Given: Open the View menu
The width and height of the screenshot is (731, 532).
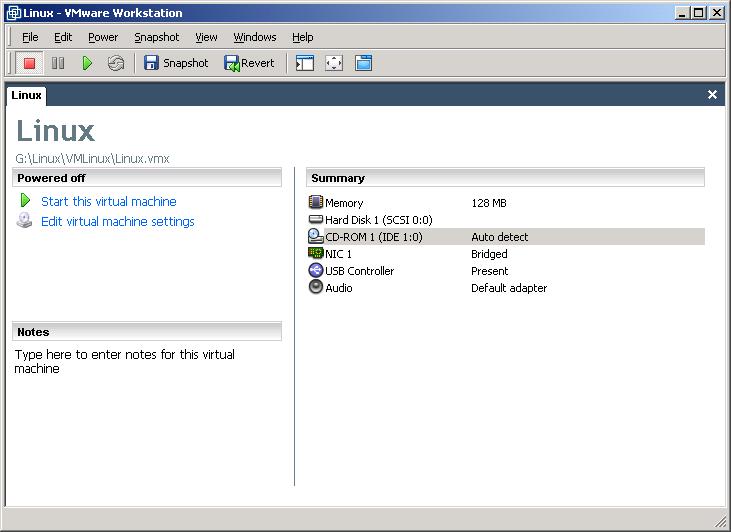Looking at the screenshot, I should coord(206,37).
